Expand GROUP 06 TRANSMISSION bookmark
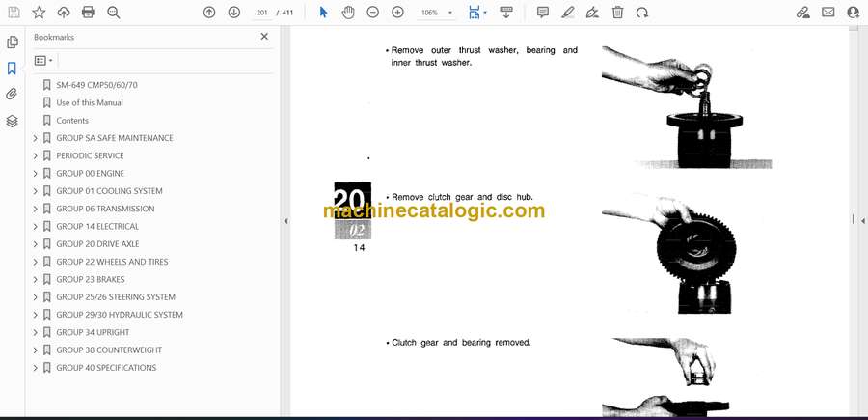Viewport: 868px width, 420px height. [x=36, y=209]
